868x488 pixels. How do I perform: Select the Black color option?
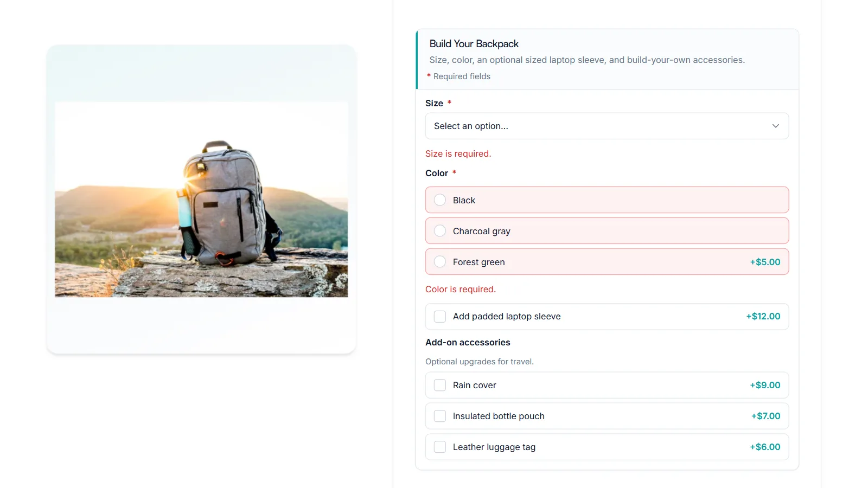point(607,200)
